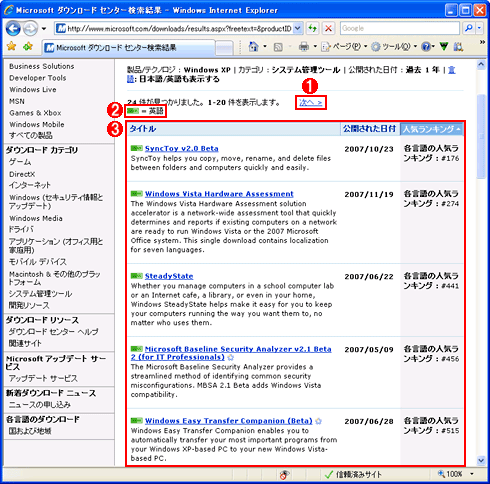The height and width of the screenshot is (484, 490).
Task: Click the address bar URL field
Action: (174, 29)
